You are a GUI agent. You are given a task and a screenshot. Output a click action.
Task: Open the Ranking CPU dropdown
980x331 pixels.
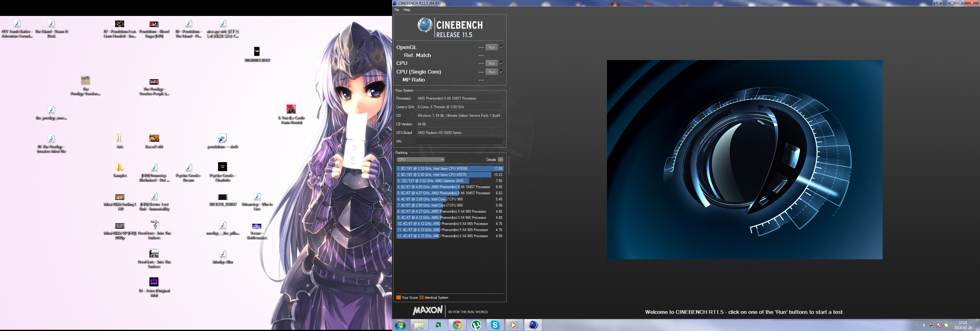pos(420,160)
